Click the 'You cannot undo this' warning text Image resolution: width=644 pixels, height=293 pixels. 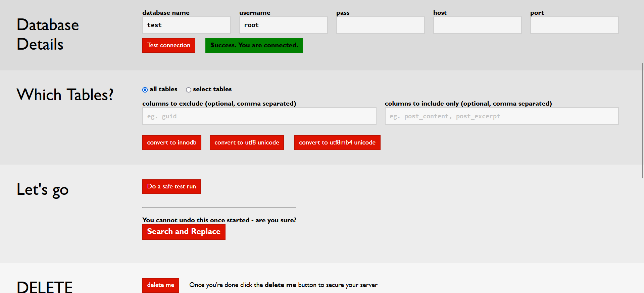219,220
